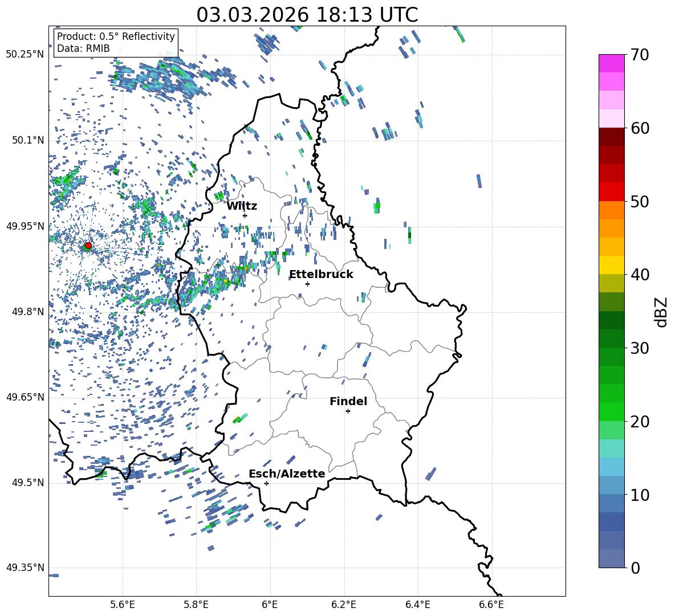Click the 49.35°N latitude tick label
The image size is (675, 616).
25,568
